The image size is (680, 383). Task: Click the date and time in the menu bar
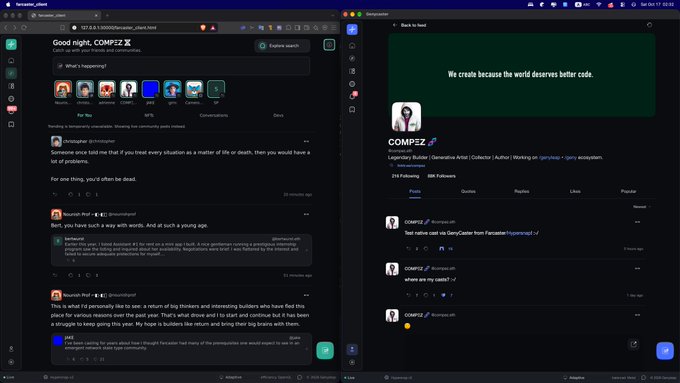[657, 4]
